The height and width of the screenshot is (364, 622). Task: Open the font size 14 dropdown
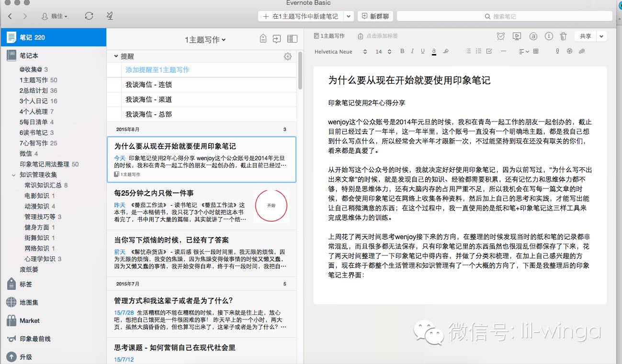(383, 52)
